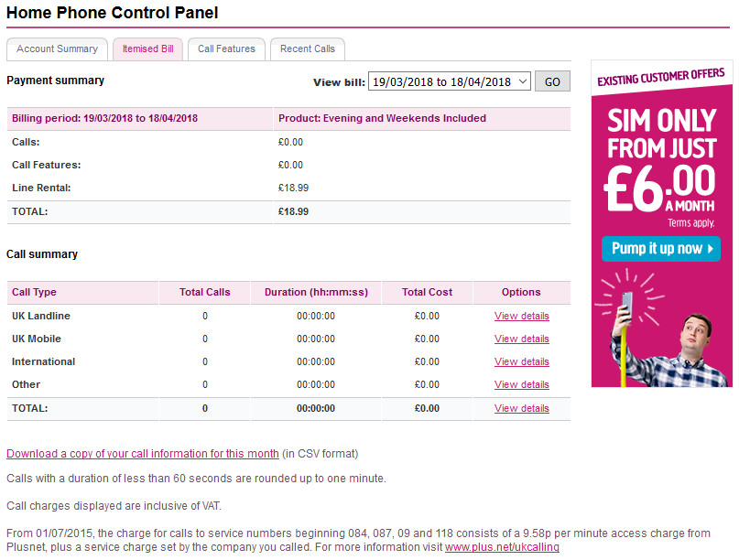Open the Account Summary tab

(x=57, y=49)
